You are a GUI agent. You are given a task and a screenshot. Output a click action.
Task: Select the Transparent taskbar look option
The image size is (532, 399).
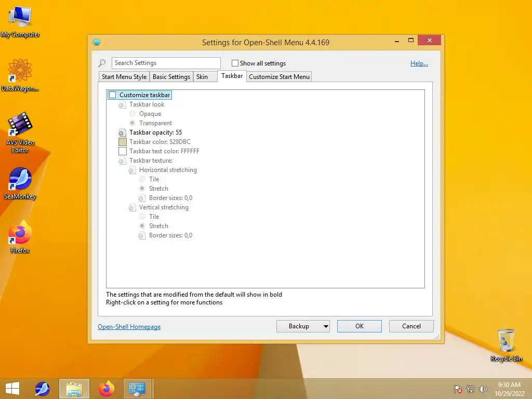[x=132, y=123]
